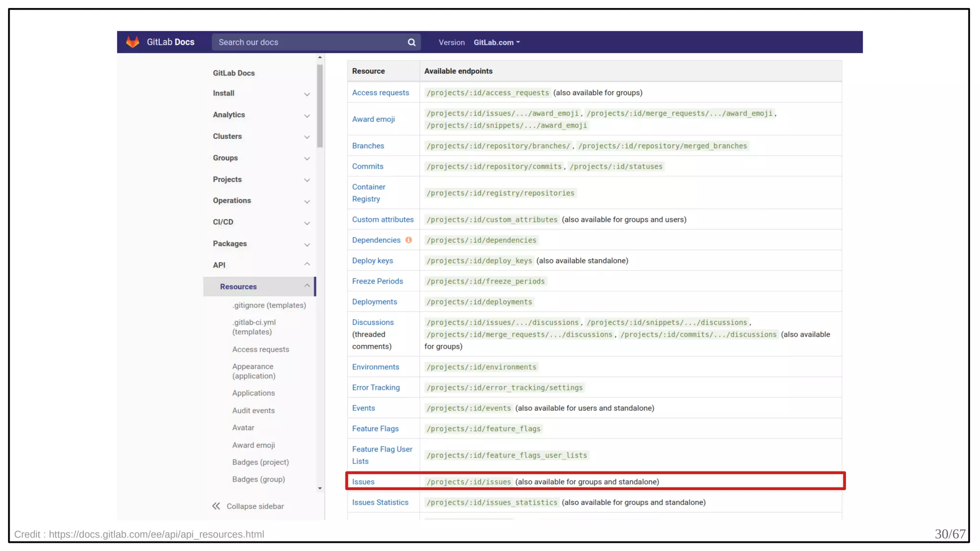Image resolution: width=980 pixels, height=551 pixels.
Task: Click the GitLab fox logo icon
Action: [133, 42]
